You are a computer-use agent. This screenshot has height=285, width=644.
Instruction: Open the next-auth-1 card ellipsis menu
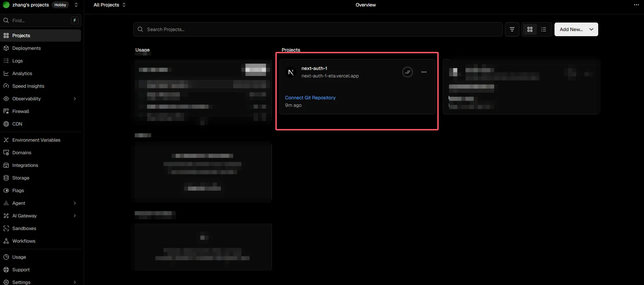424,72
